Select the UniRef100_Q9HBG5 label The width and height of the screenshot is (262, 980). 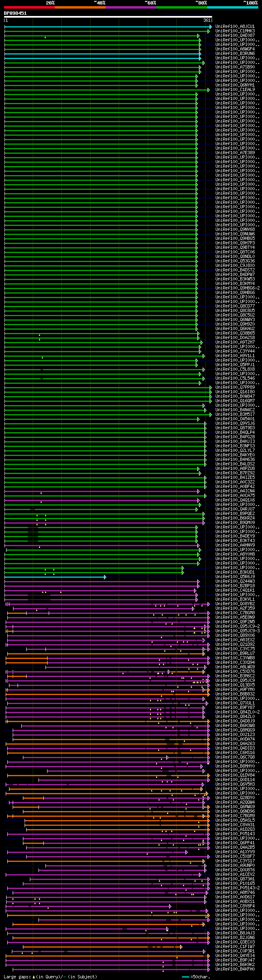click(x=235, y=238)
